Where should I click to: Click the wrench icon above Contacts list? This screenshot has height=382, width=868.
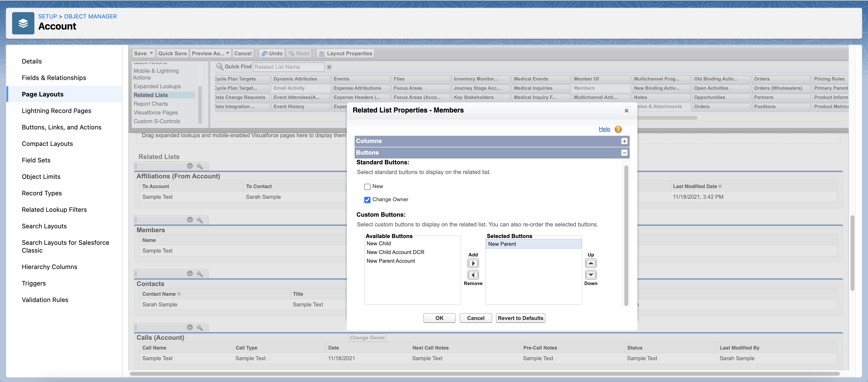click(x=200, y=274)
